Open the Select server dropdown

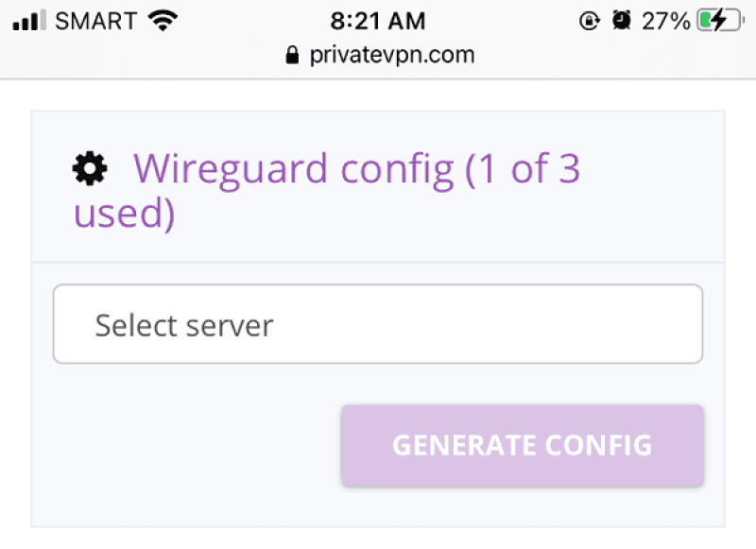[x=378, y=324]
